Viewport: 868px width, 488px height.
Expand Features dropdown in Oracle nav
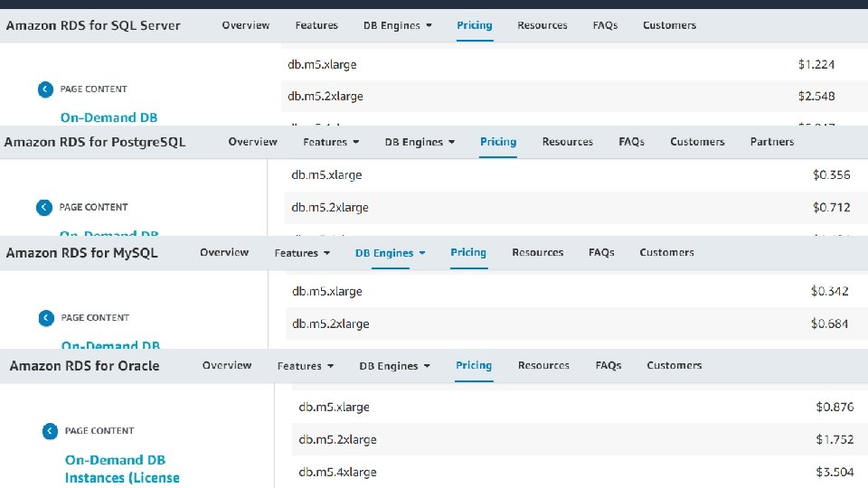click(x=306, y=366)
